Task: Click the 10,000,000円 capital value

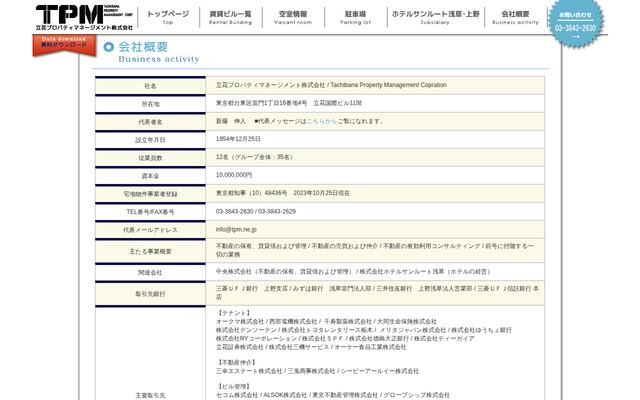Action: point(234,175)
